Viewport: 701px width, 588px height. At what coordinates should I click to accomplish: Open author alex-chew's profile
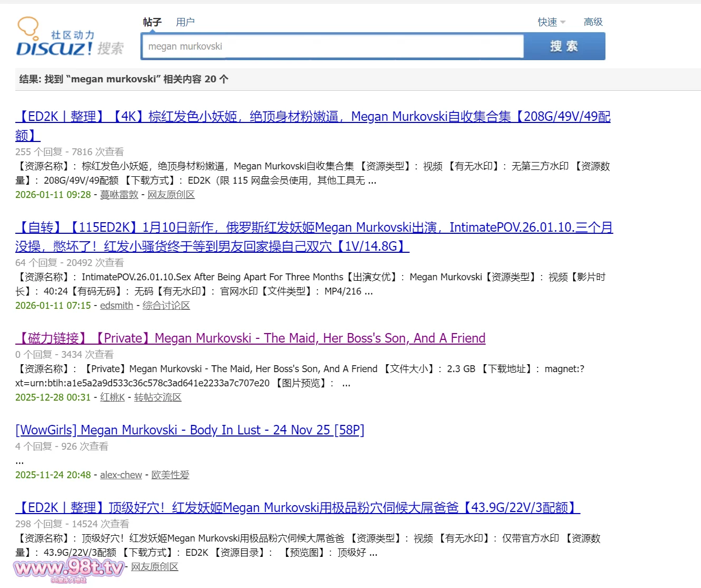[121, 475]
